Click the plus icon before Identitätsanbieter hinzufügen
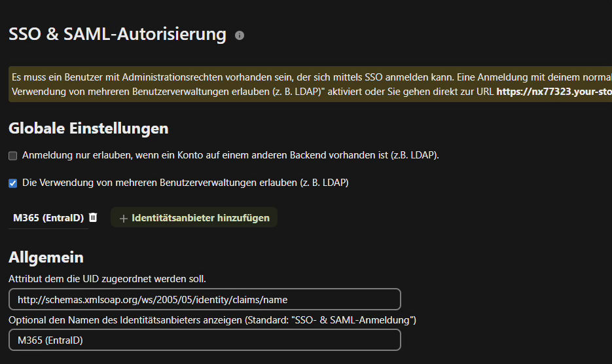This screenshot has width=612, height=364. click(x=123, y=218)
